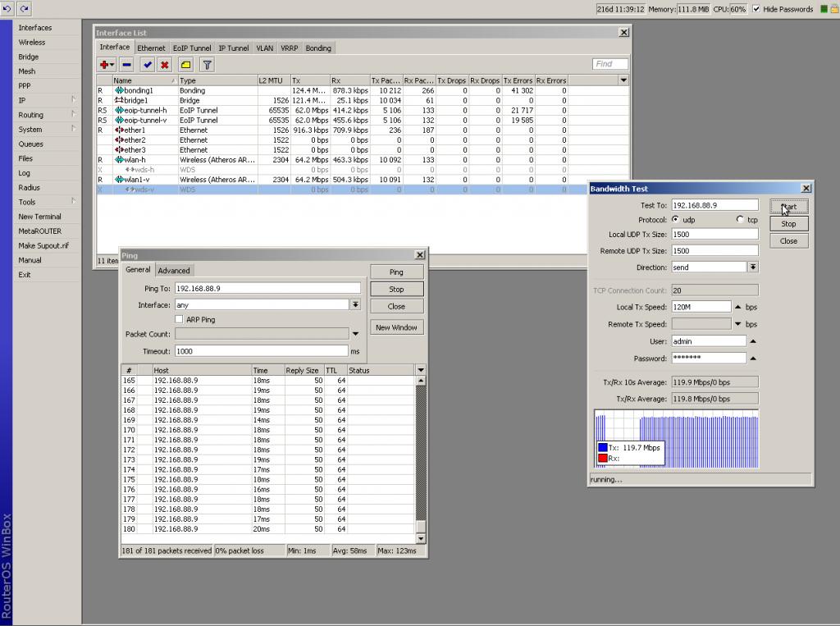
Task: Switch to the EoIP Tunnel tab
Action: point(191,48)
